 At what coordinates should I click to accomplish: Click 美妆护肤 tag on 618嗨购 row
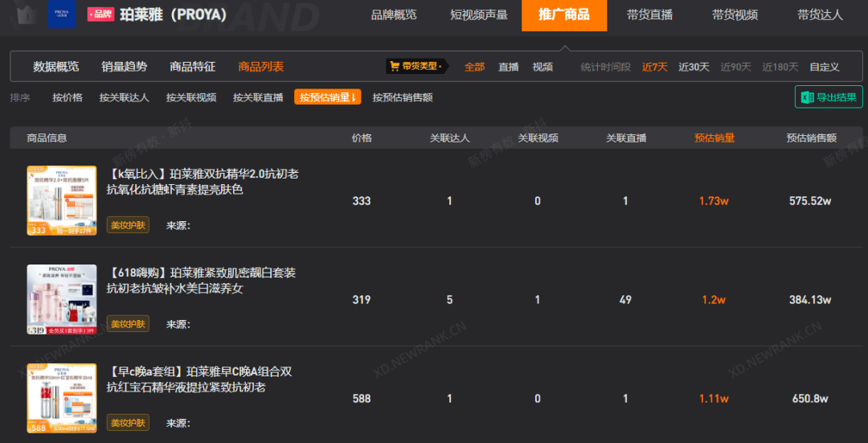click(x=128, y=324)
